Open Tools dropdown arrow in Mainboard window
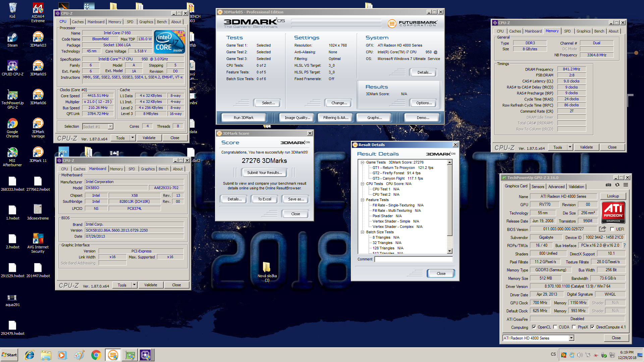This screenshot has width=644, height=362. point(134,285)
